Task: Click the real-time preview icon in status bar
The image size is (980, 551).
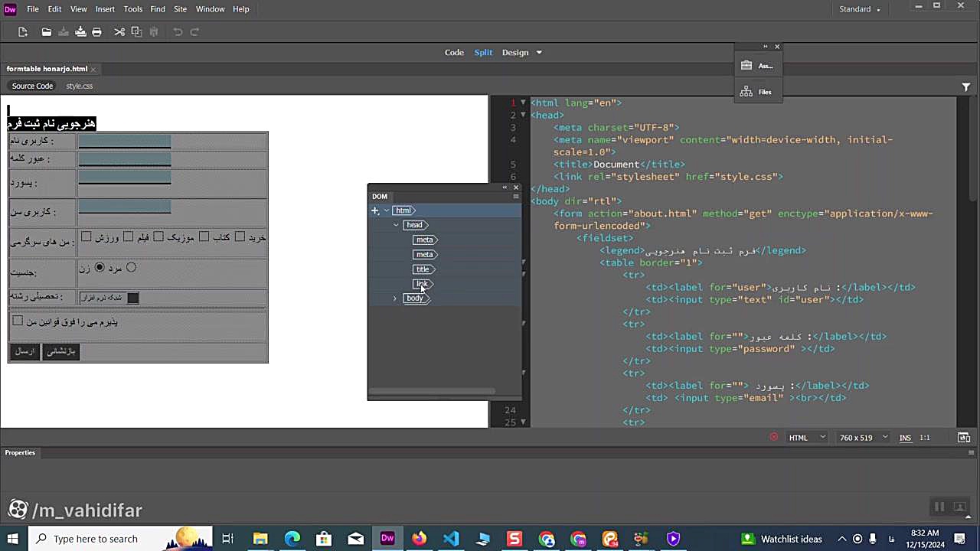Action: click(x=963, y=438)
